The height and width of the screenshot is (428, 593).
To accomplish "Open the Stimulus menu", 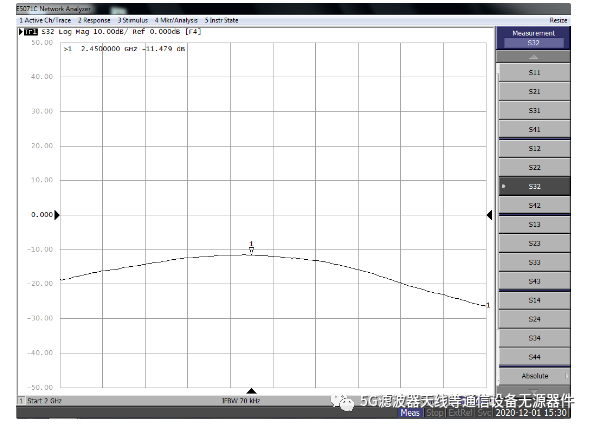I will pos(132,20).
